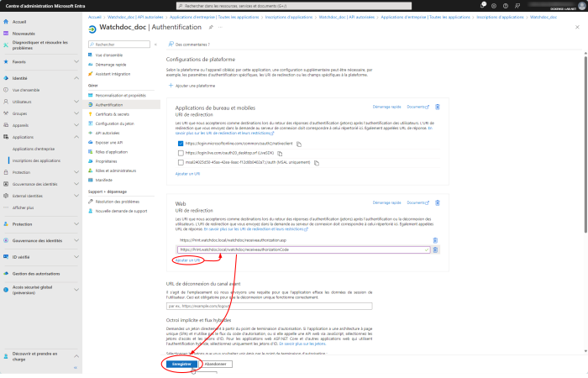The width and height of the screenshot is (588, 378).
Task: Open Certificats & secrets menu item
Action: pyautogui.click(x=112, y=113)
